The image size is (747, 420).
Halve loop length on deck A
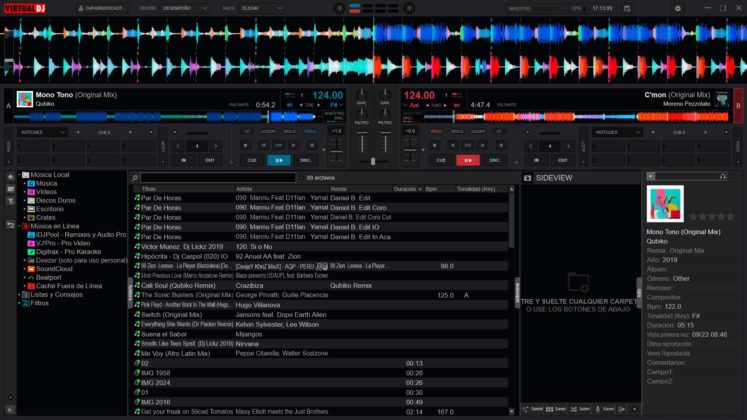pyautogui.click(x=178, y=146)
